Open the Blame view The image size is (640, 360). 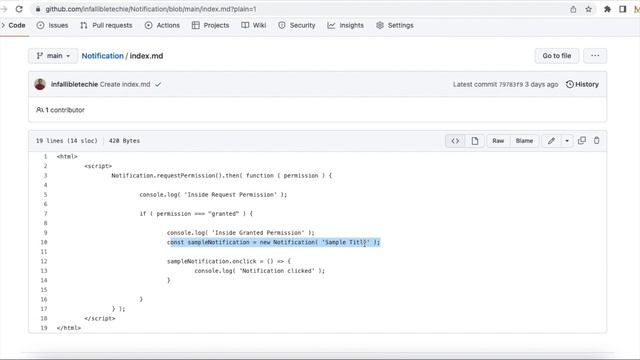(x=524, y=141)
